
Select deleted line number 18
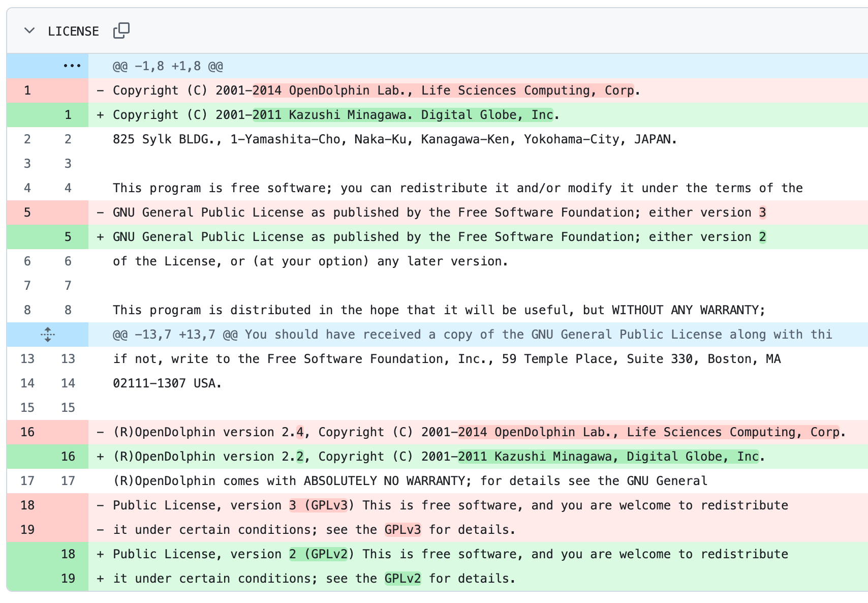(x=27, y=505)
